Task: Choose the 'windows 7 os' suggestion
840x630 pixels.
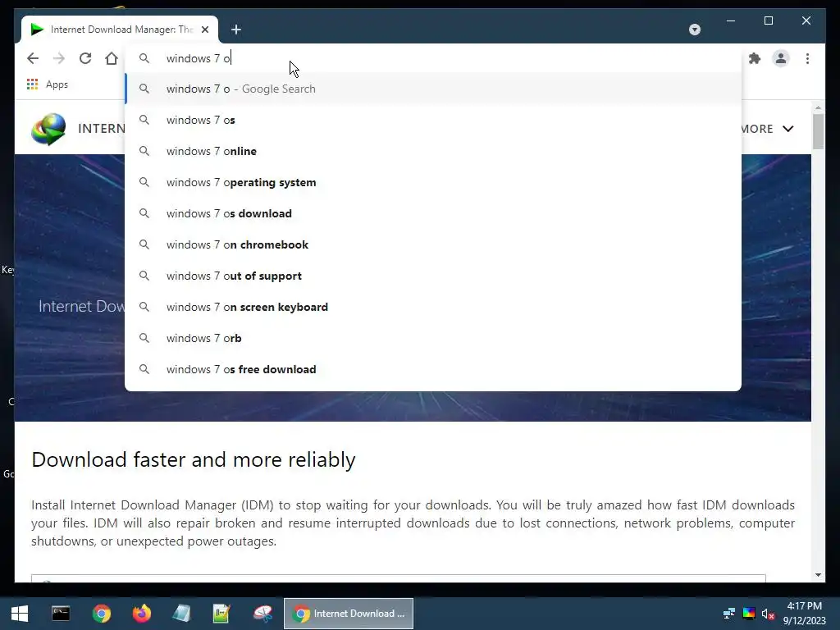Action: (433, 120)
